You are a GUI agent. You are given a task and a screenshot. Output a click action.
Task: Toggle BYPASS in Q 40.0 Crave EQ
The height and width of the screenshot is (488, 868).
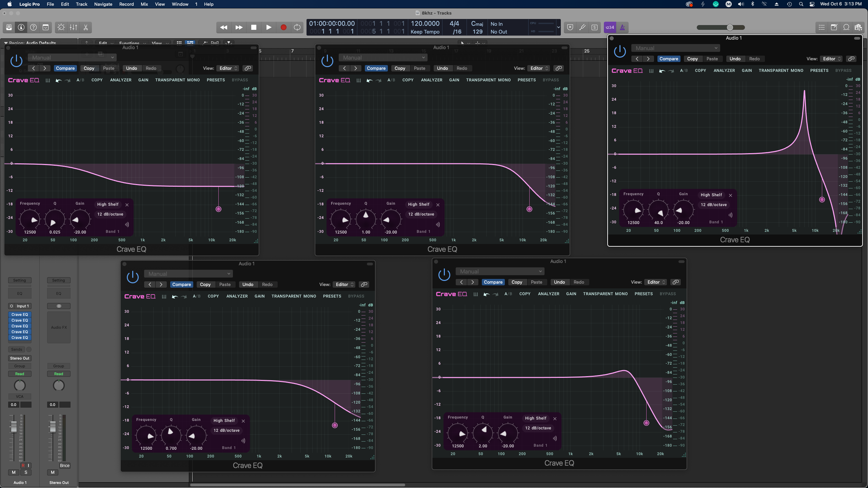843,70
